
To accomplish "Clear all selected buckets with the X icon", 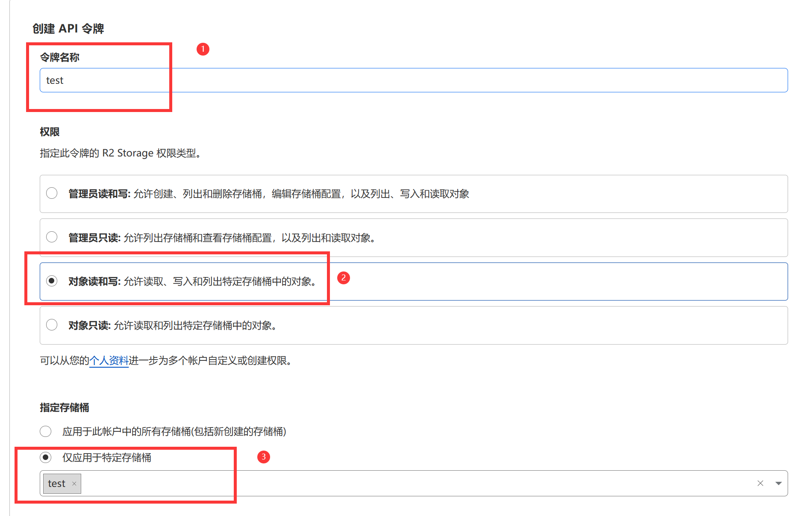I will [x=760, y=483].
